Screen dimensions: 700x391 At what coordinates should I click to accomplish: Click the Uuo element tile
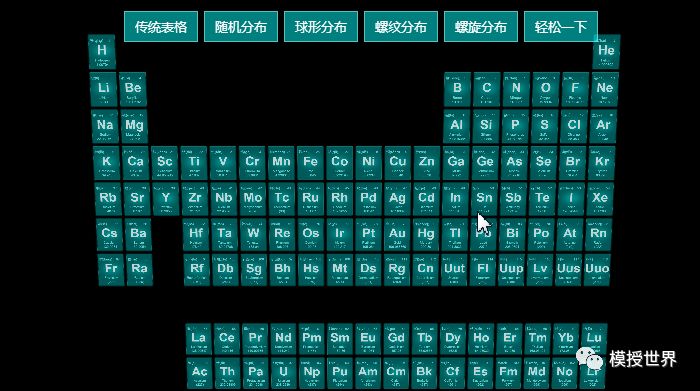click(x=597, y=270)
